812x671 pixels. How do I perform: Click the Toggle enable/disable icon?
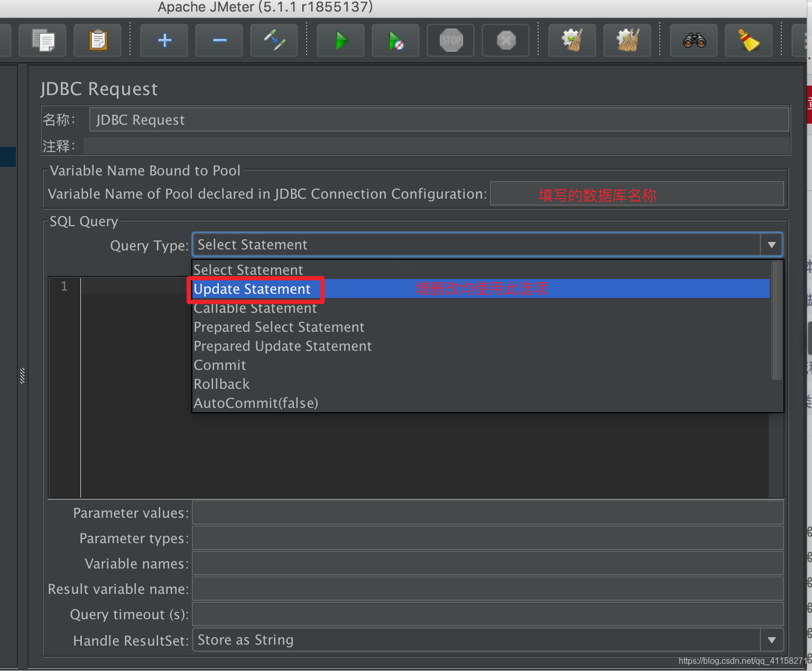(x=274, y=40)
